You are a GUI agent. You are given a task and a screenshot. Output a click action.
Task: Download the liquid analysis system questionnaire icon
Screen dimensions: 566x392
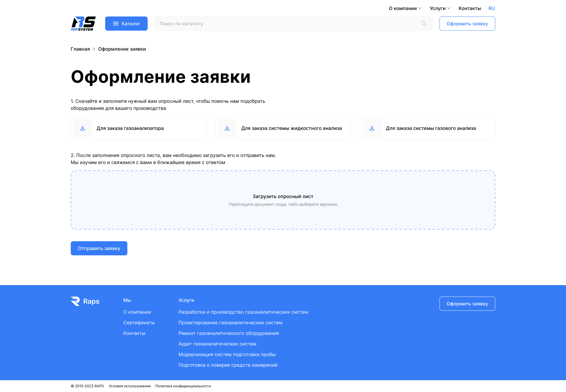coord(227,128)
